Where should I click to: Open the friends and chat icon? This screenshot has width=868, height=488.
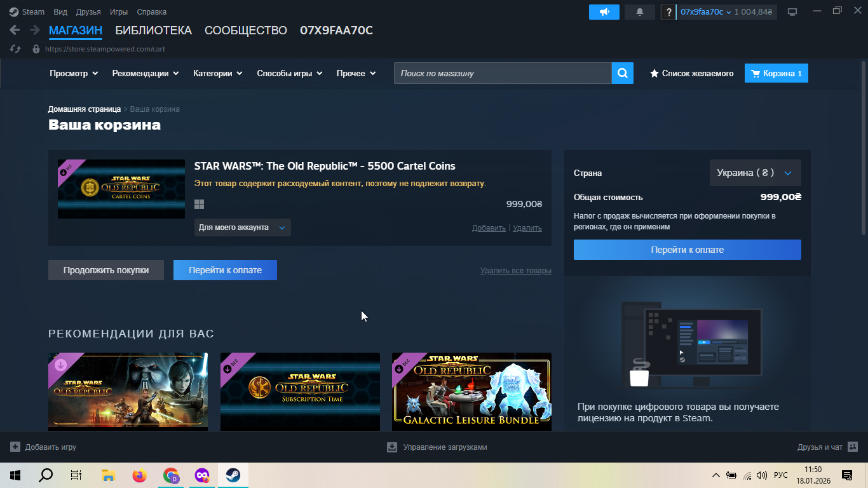coord(853,447)
